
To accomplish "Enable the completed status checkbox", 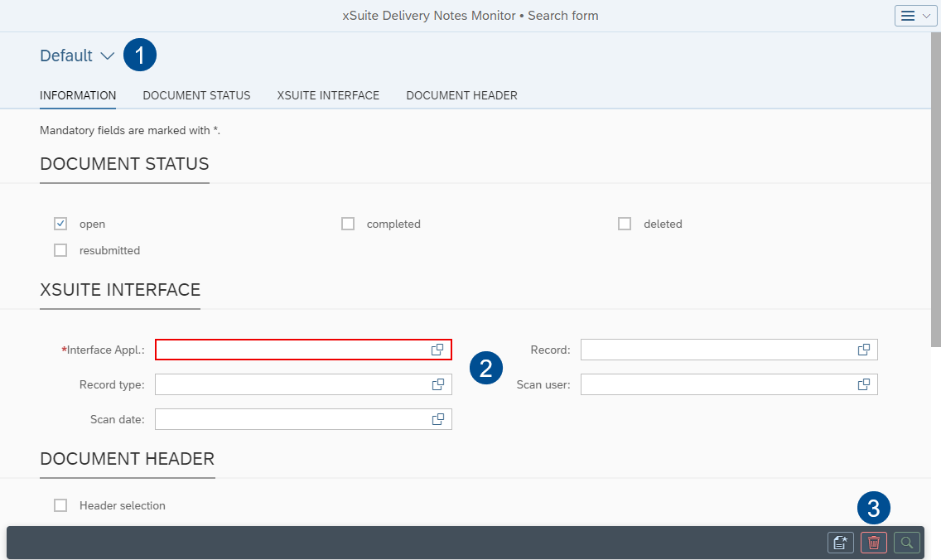I will tap(348, 224).
